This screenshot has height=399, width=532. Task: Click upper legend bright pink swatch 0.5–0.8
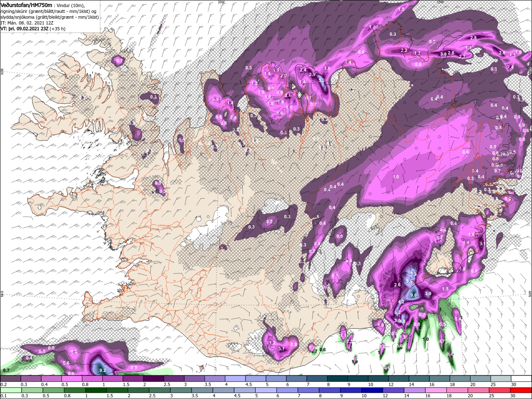71,378
